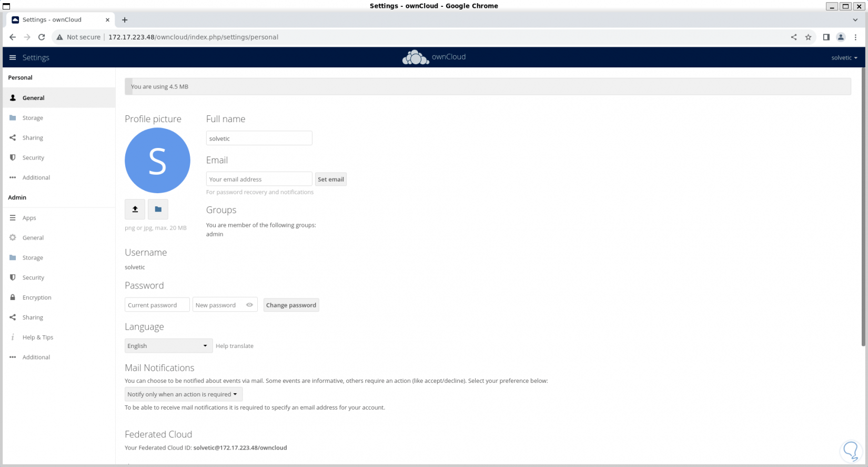
Task: Click the Set email button
Action: point(331,180)
